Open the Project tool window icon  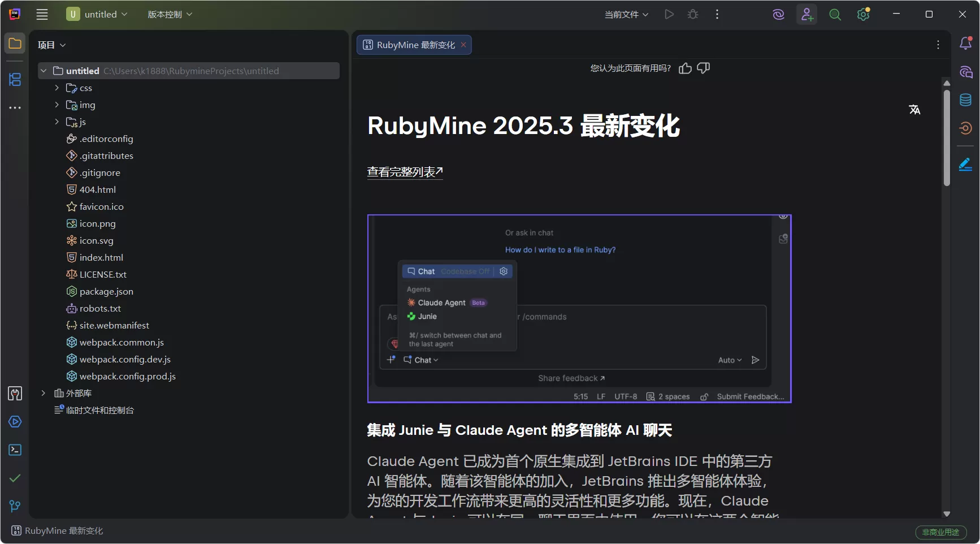tap(15, 44)
